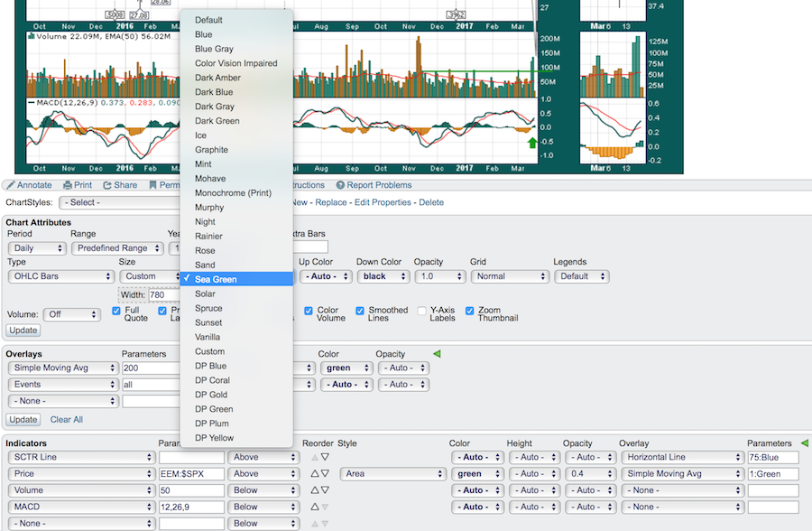Expand the Down Color dropdown set to black
Image resolution: width=812 pixels, height=531 pixels.
point(383,276)
